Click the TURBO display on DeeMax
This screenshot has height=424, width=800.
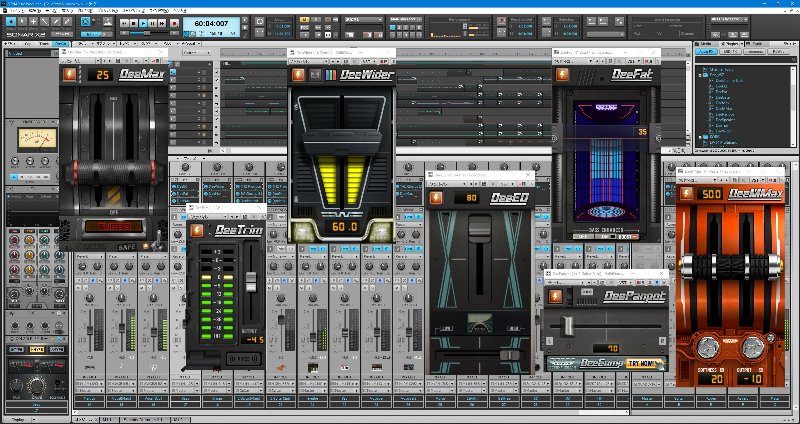coord(113,226)
